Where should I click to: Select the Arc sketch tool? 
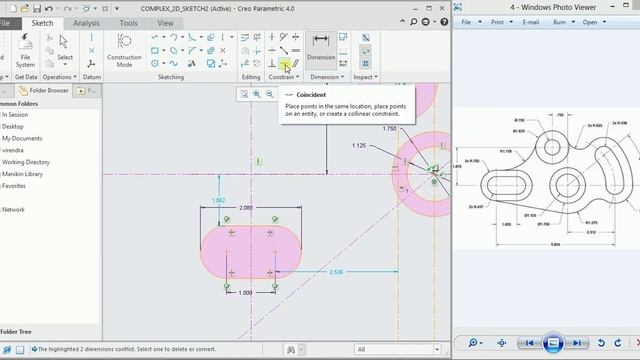click(x=173, y=38)
